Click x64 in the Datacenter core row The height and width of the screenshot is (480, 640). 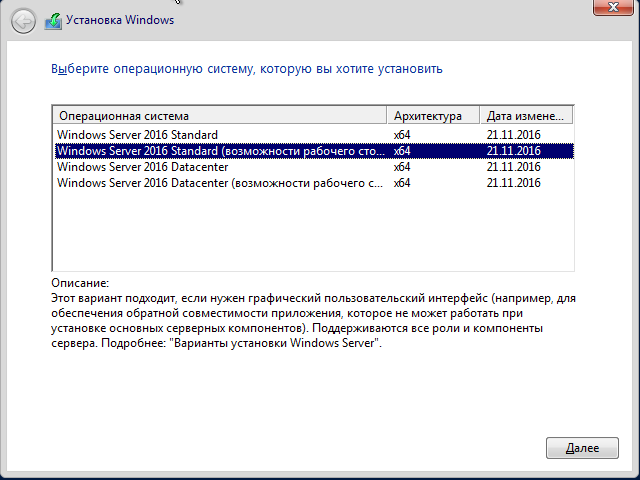(403, 167)
